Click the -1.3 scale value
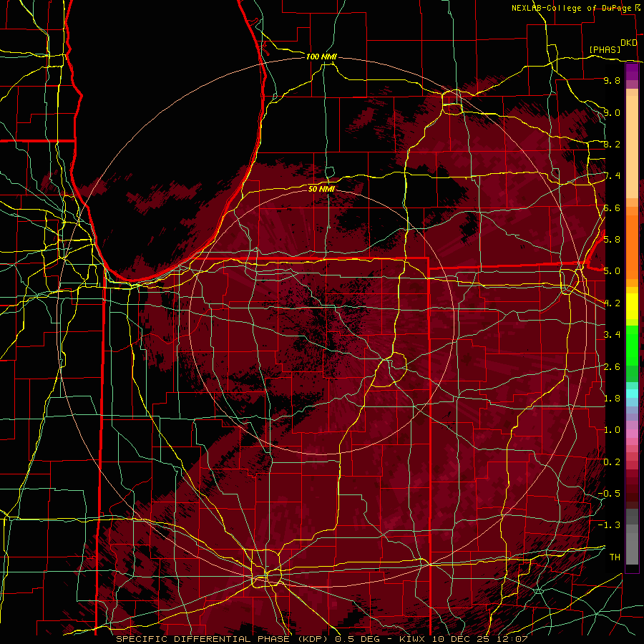This screenshot has height=644, width=644. pos(610,525)
